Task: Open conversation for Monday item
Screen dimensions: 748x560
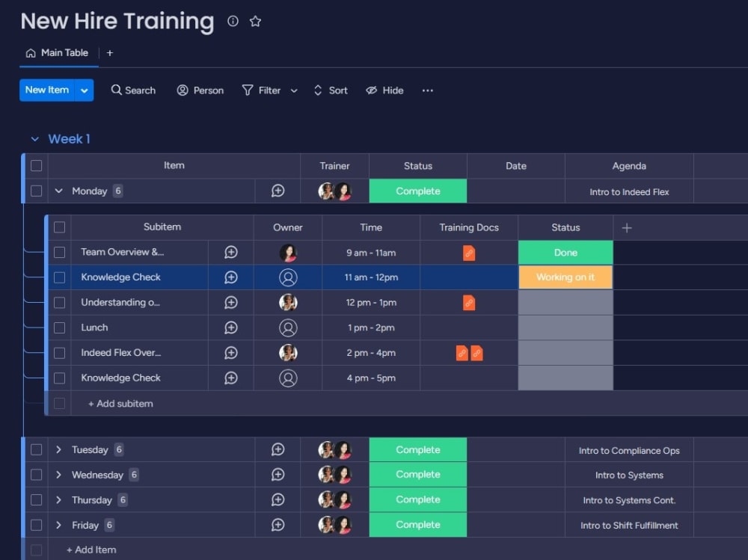Action: tap(278, 191)
